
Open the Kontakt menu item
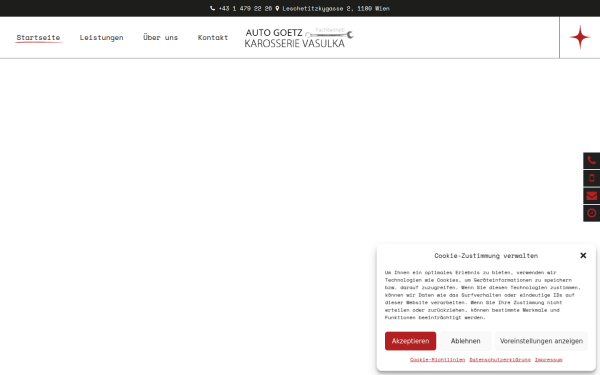tap(213, 38)
